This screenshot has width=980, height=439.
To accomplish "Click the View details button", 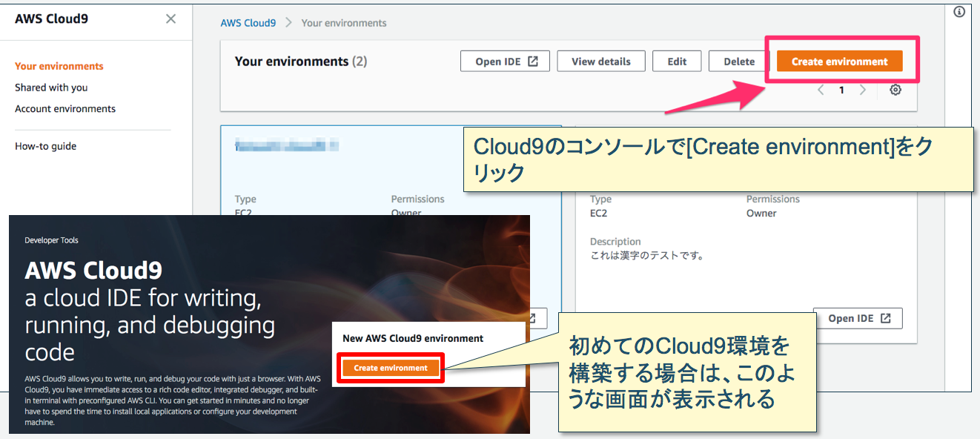I will [x=601, y=62].
